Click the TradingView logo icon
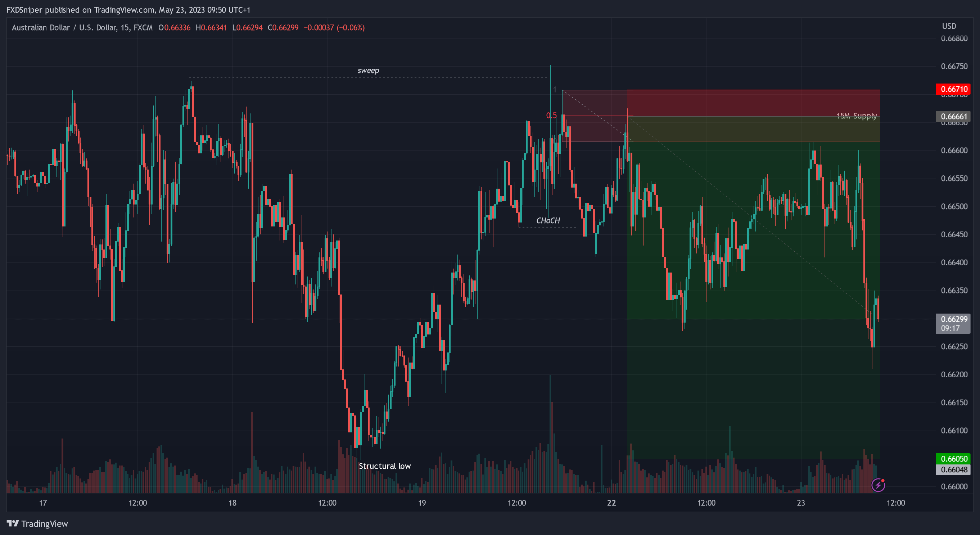Viewport: 980px width, 535px height. pos(13,523)
